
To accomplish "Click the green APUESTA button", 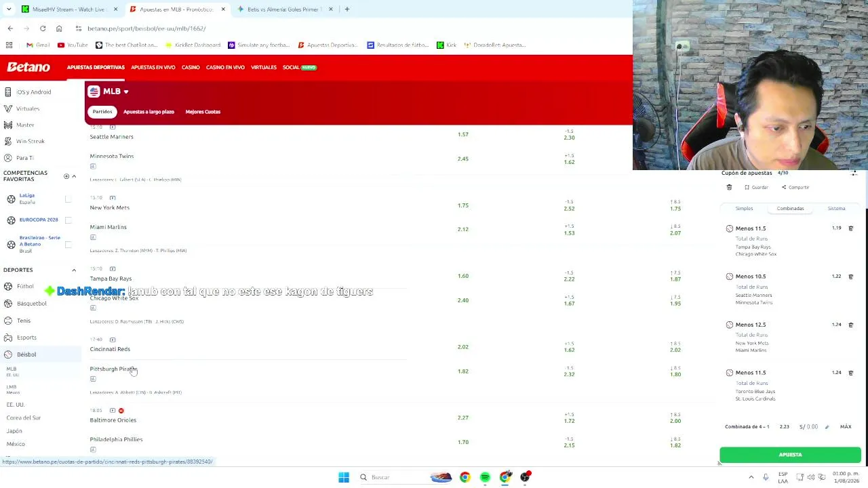I will click(x=790, y=455).
